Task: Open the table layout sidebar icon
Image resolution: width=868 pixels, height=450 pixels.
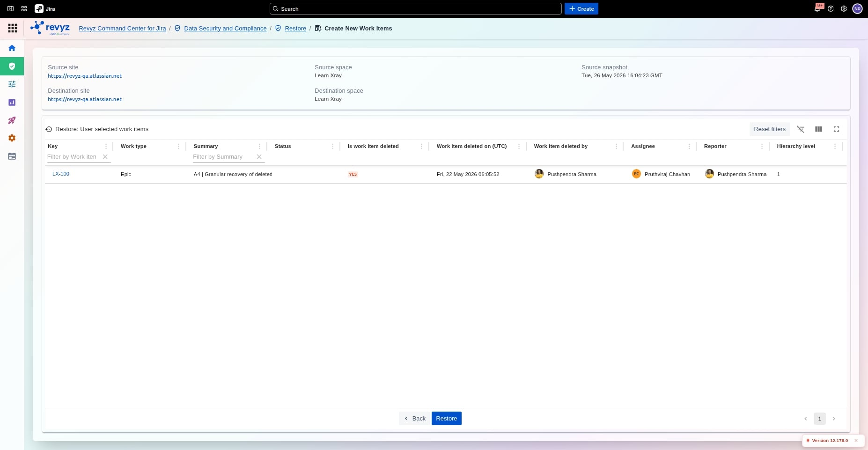Action: 12,156
